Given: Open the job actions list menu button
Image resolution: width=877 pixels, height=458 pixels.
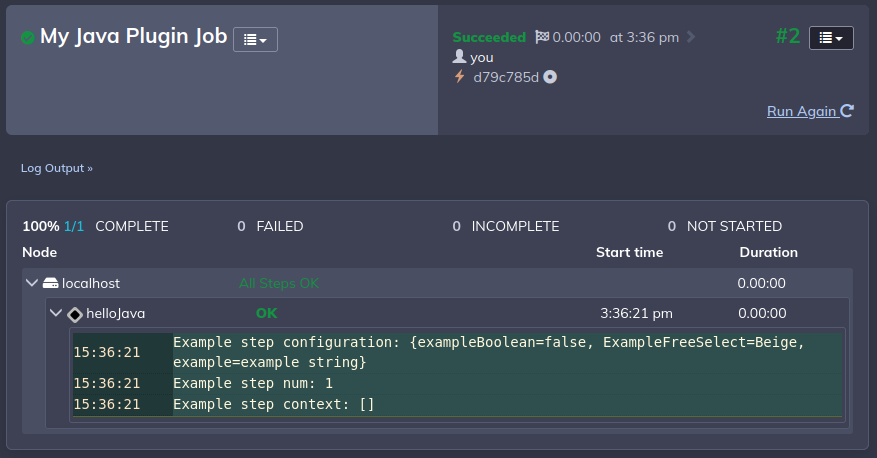Looking at the screenshot, I should click(255, 40).
